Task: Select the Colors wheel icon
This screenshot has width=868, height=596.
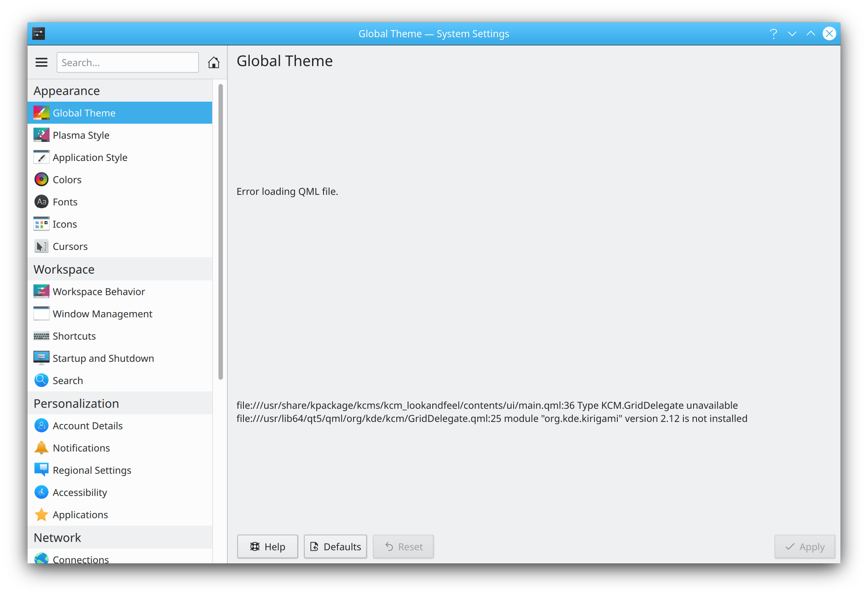Action: click(x=41, y=179)
